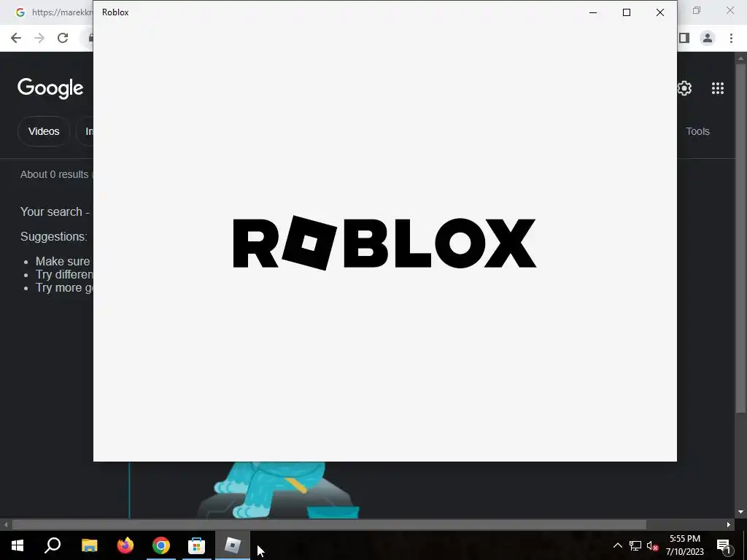This screenshot has width=747, height=560.
Task: Close the Roblox window
Action: pyautogui.click(x=659, y=12)
